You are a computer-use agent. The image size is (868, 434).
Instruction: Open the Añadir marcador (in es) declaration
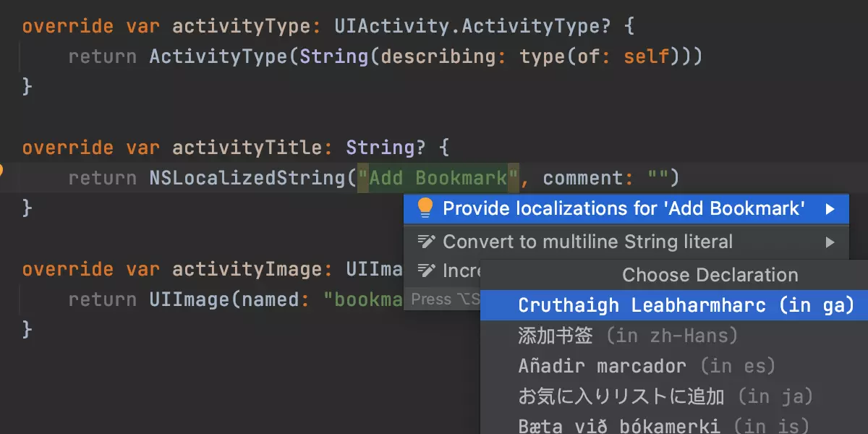646,366
